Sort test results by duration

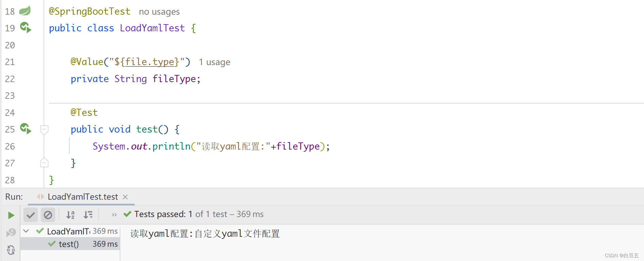(x=88, y=215)
